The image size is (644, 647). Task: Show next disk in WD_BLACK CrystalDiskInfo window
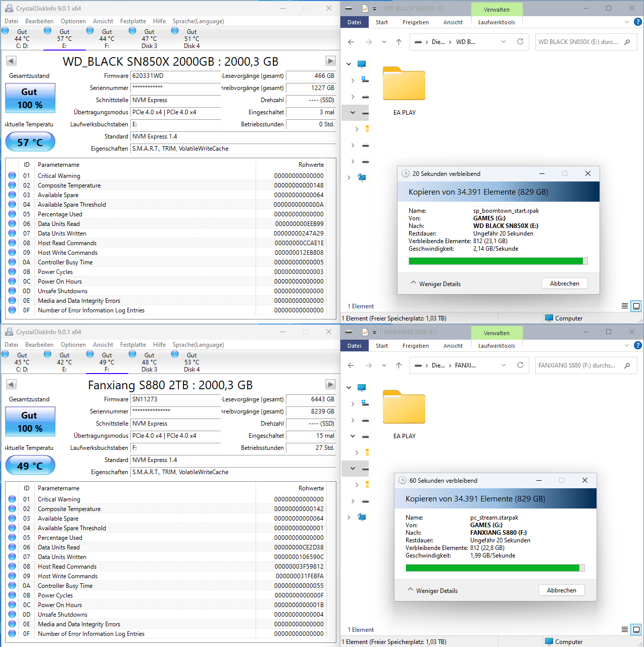tap(330, 61)
